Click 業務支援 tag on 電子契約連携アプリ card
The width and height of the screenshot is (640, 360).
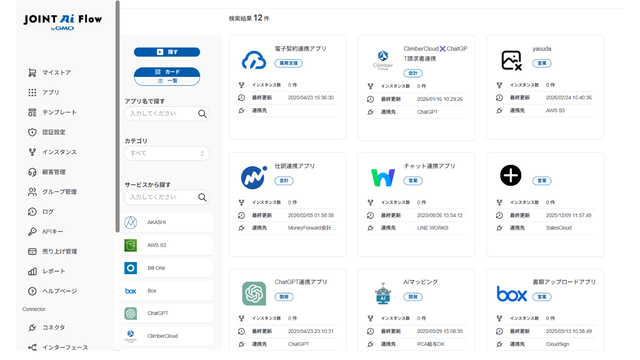289,63
